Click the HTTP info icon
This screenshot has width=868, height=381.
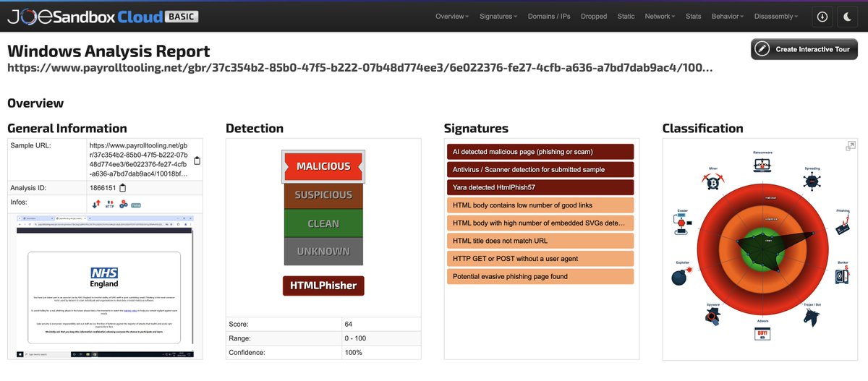[x=110, y=205]
